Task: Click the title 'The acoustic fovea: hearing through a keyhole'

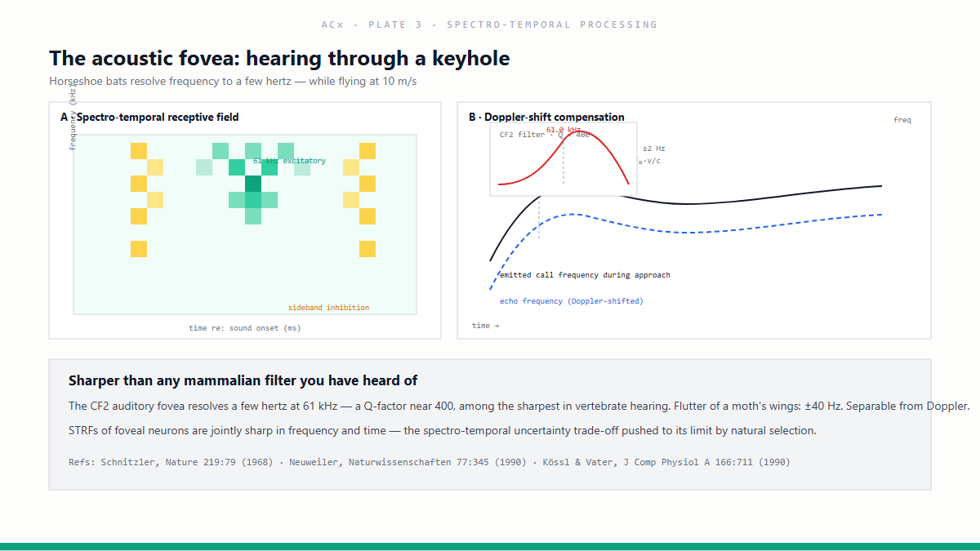Action: 279,58
